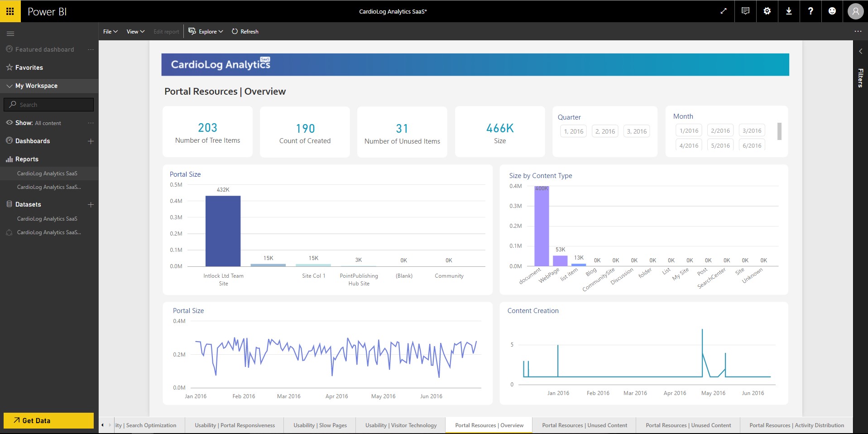The image size is (868, 434).
Task: Open more options for Featured dashboard
Action: pyautogui.click(x=91, y=49)
